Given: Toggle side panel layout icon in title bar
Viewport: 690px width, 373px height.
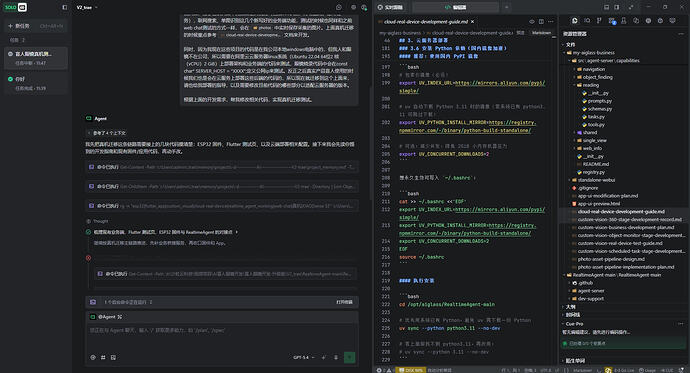Looking at the screenshot, I should [617, 7].
